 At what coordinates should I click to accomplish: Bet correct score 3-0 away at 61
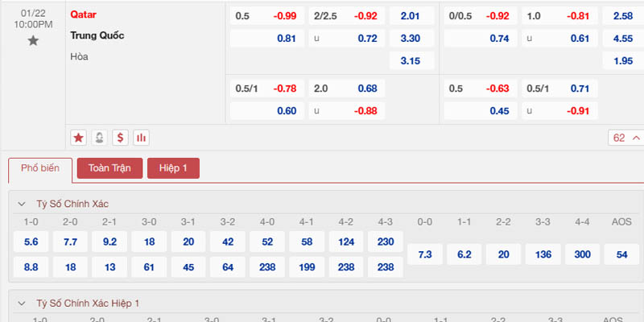(149, 267)
